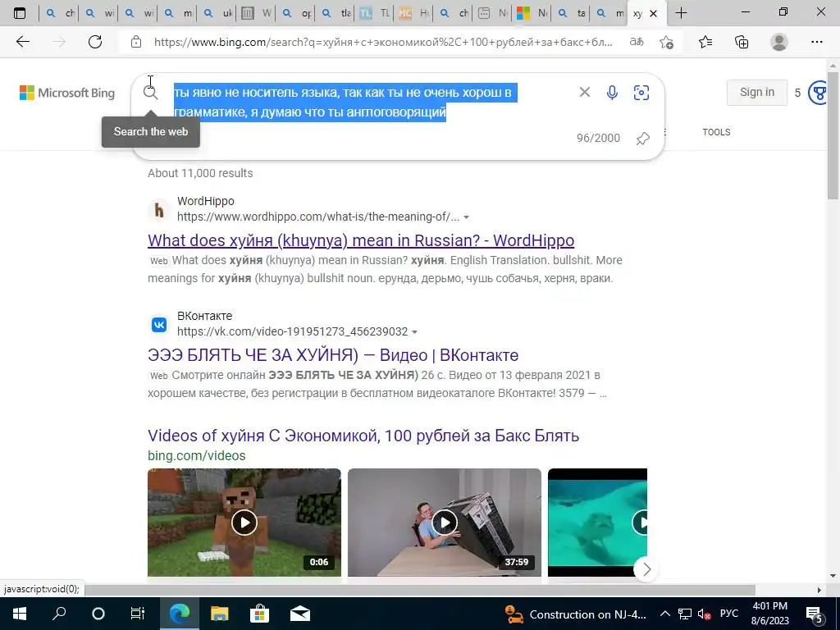Open 'ЭЭЭ БЛЯТЬ ЧЕ ЗА ХУЙНЯ' VK link

[x=333, y=355]
